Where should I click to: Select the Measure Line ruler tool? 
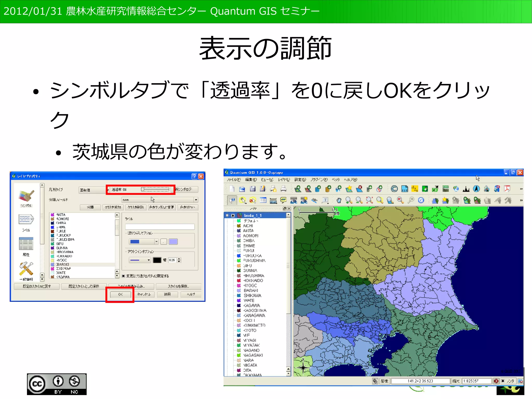273,200
